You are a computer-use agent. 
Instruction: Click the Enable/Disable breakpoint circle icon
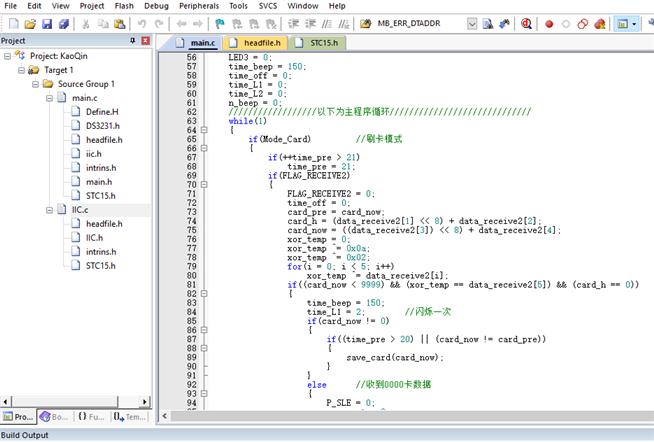(566, 24)
